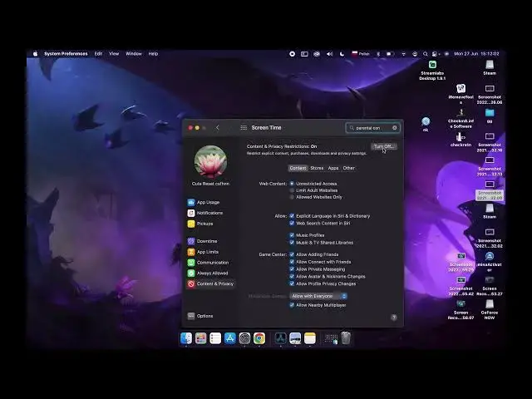
Task: Open Always Allowed section
Action: pyautogui.click(x=208, y=273)
